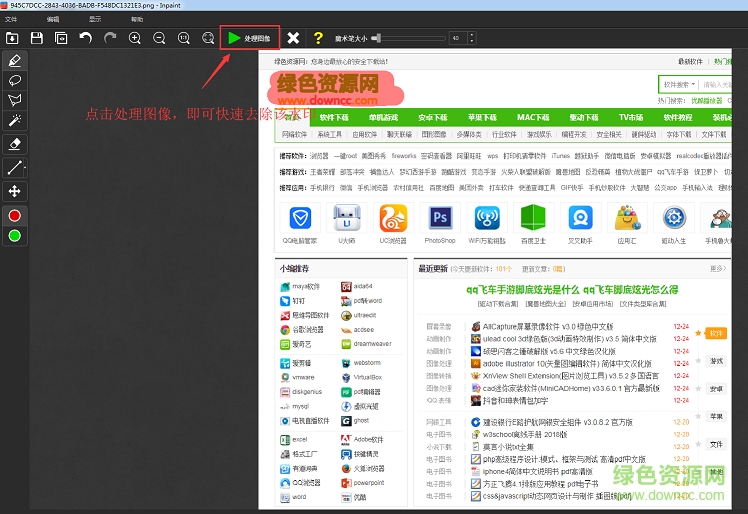Image resolution: width=748 pixels, height=514 pixels.
Task: Choose the green donor marker color
Action: [x=15, y=236]
